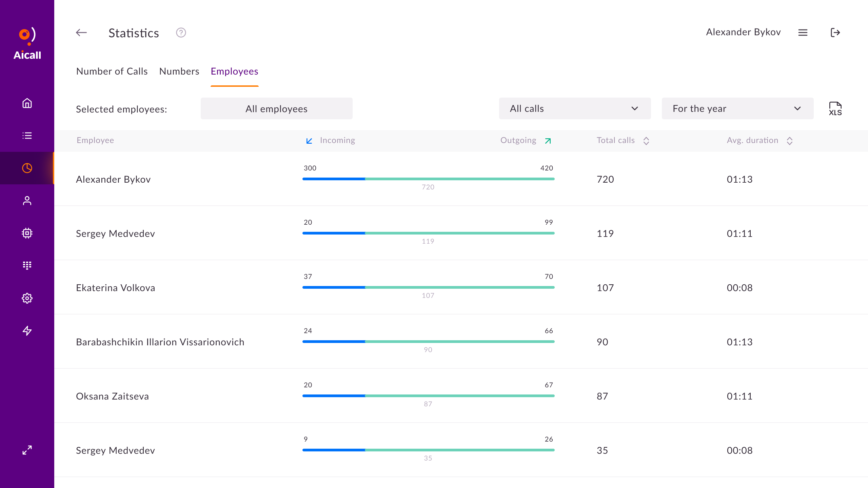Open the Employees person icon in sidebar
868x488 pixels.
[27, 201]
